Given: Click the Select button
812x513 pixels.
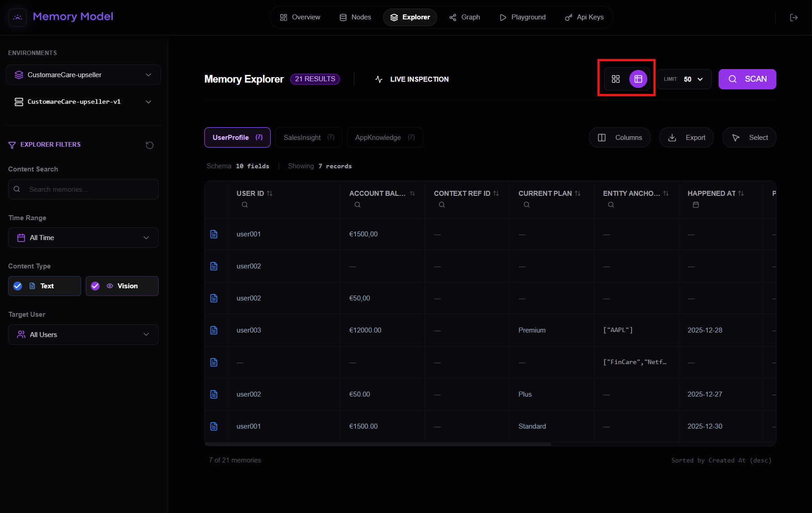Looking at the screenshot, I should click(749, 138).
